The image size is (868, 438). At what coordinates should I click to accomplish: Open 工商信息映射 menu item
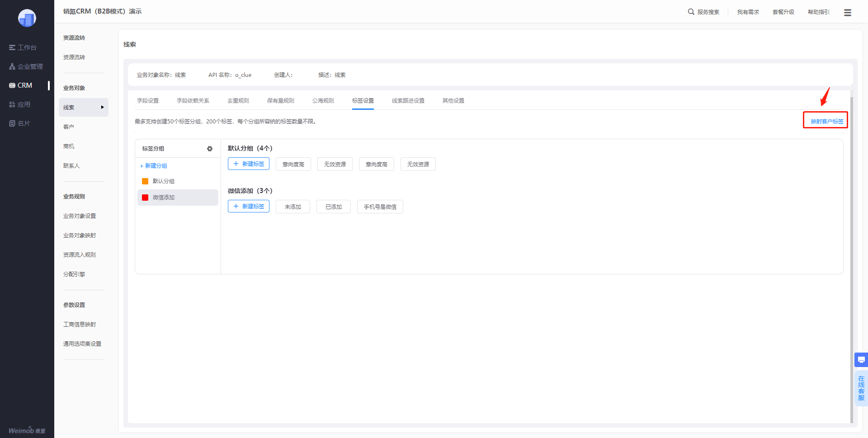point(80,325)
